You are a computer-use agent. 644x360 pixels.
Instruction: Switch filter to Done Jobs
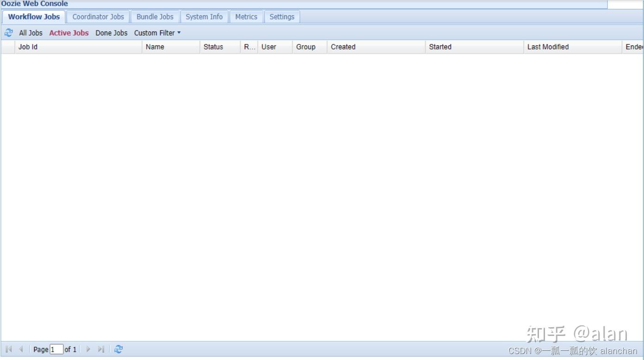point(111,33)
